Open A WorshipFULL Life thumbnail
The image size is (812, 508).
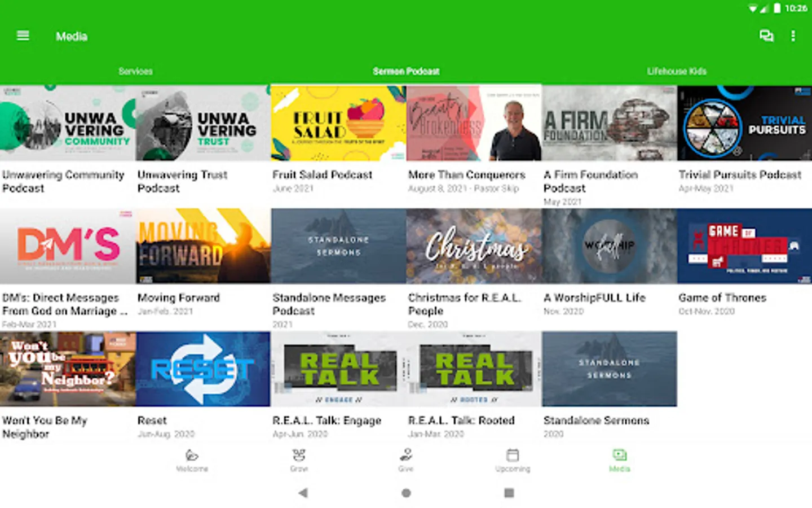click(610, 246)
